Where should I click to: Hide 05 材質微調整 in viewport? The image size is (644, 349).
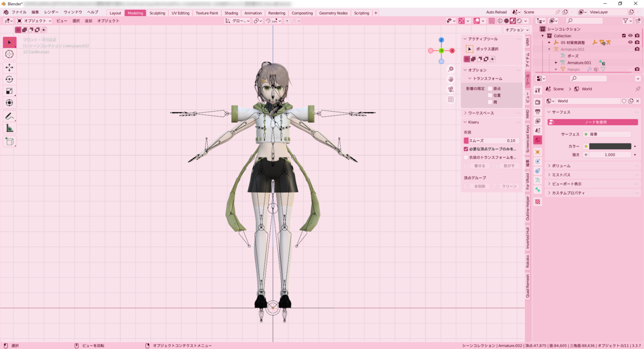pos(631,42)
